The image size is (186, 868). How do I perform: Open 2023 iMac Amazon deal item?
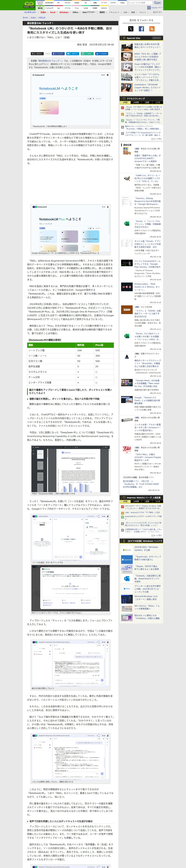(147, 457)
